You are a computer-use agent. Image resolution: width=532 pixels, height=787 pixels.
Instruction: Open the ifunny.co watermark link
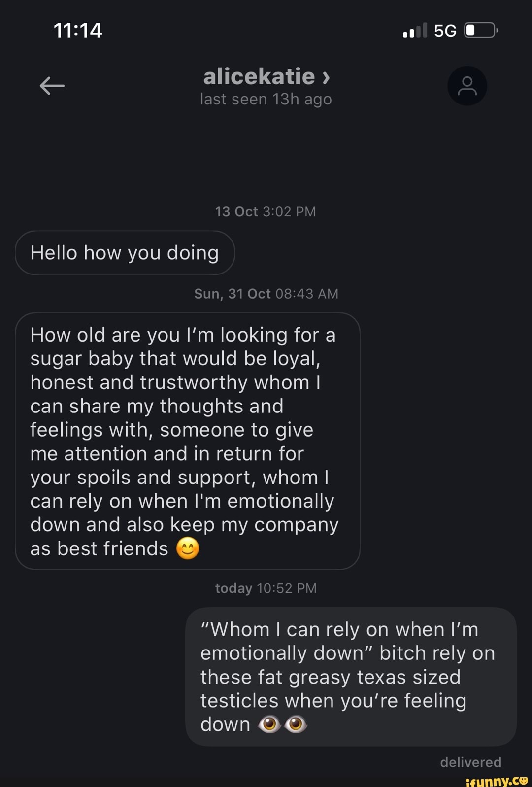(x=497, y=781)
